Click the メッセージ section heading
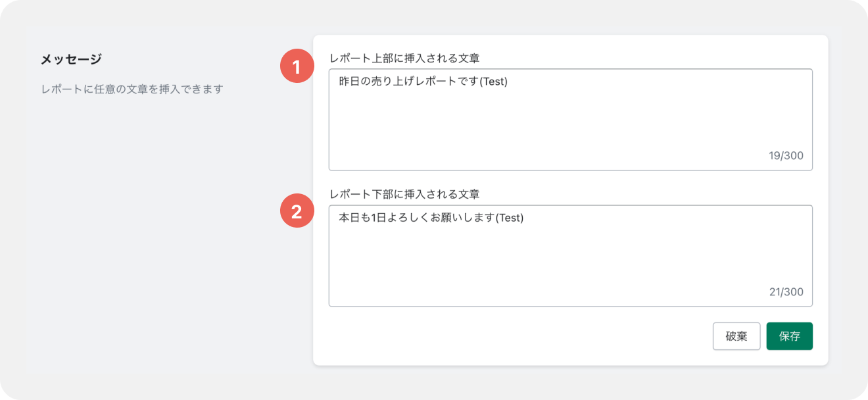The image size is (868, 400). pyautogui.click(x=71, y=59)
